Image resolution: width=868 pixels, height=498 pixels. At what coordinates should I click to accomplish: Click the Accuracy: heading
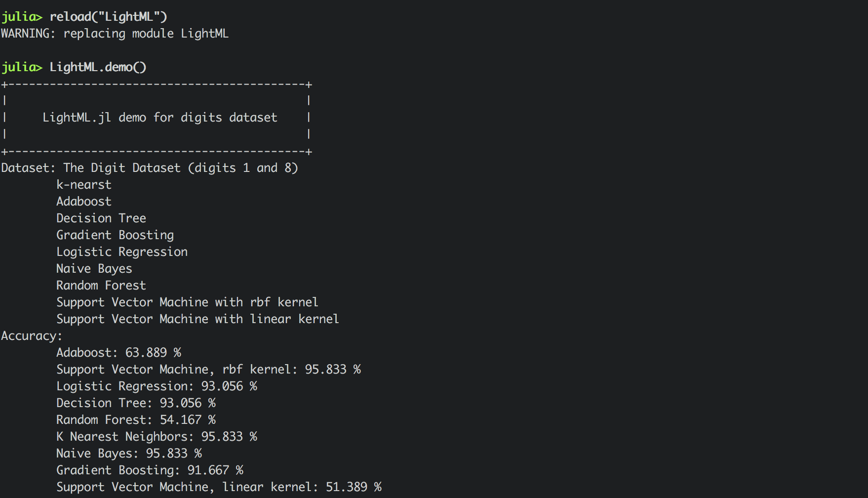click(x=32, y=336)
